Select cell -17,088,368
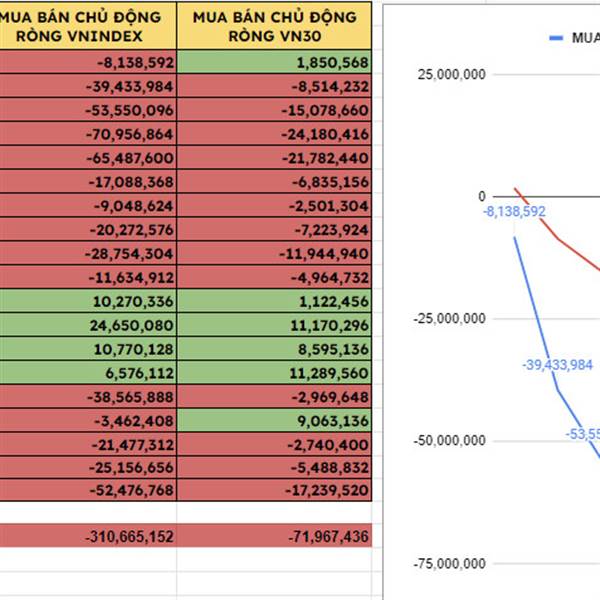 (x=88, y=181)
